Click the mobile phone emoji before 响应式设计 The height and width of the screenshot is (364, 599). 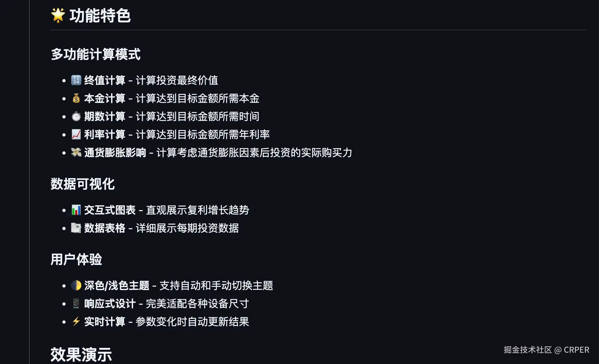click(x=76, y=303)
